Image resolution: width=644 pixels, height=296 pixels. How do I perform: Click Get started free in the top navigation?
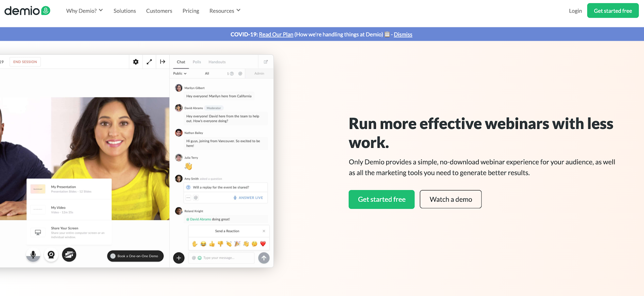tap(613, 11)
